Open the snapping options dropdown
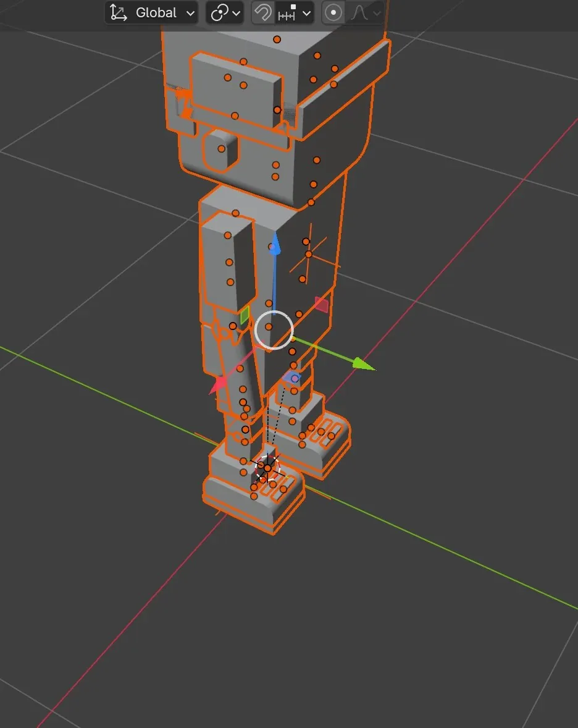The width and height of the screenshot is (578, 728). [x=294, y=12]
